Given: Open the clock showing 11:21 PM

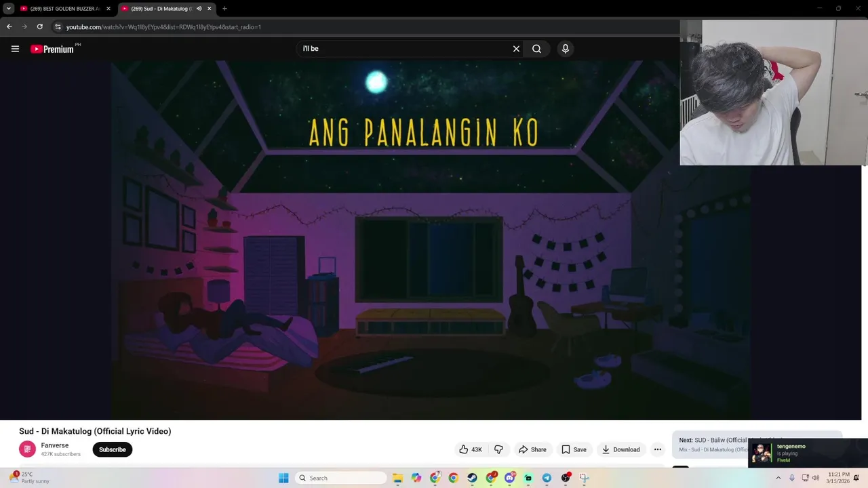Looking at the screenshot, I should [838, 478].
